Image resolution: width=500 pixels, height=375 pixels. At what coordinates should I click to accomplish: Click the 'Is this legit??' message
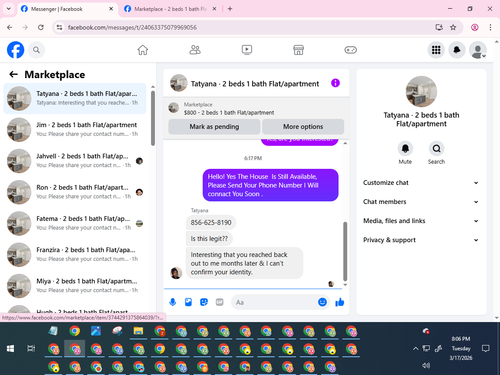coord(209,239)
